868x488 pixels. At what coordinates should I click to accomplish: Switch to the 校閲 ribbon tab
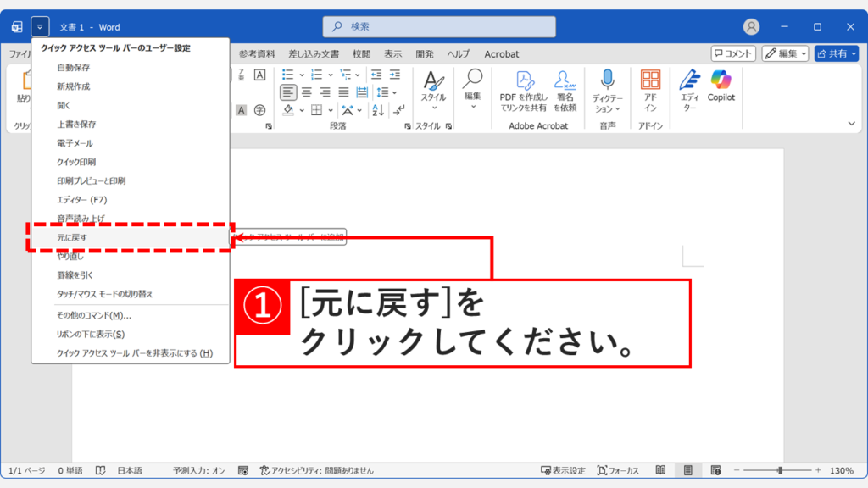pyautogui.click(x=361, y=53)
